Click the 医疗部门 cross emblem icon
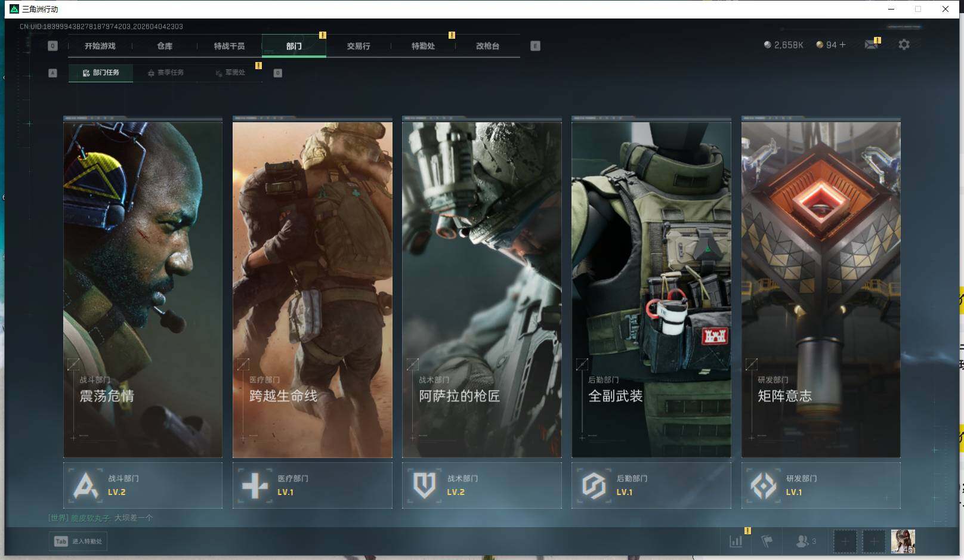The height and width of the screenshot is (560, 964). click(255, 485)
